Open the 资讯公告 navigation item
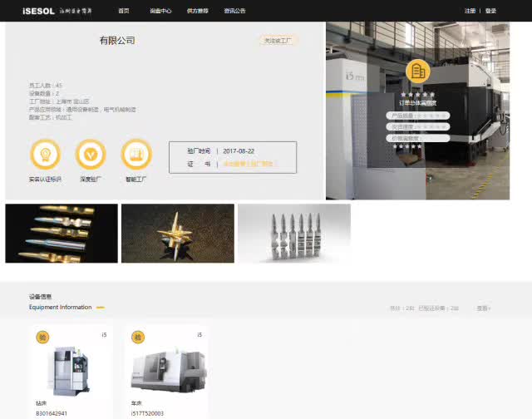The width and height of the screenshot is (532, 419). 234,11
